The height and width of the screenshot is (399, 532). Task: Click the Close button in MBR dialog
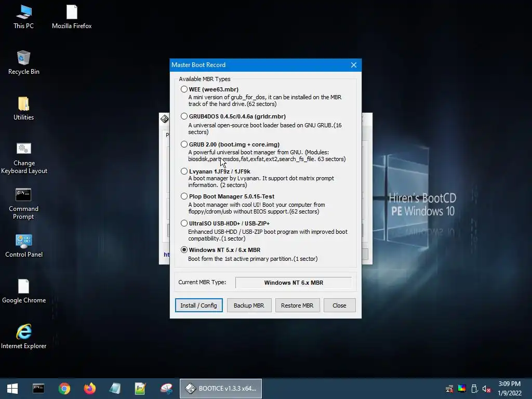(339, 305)
